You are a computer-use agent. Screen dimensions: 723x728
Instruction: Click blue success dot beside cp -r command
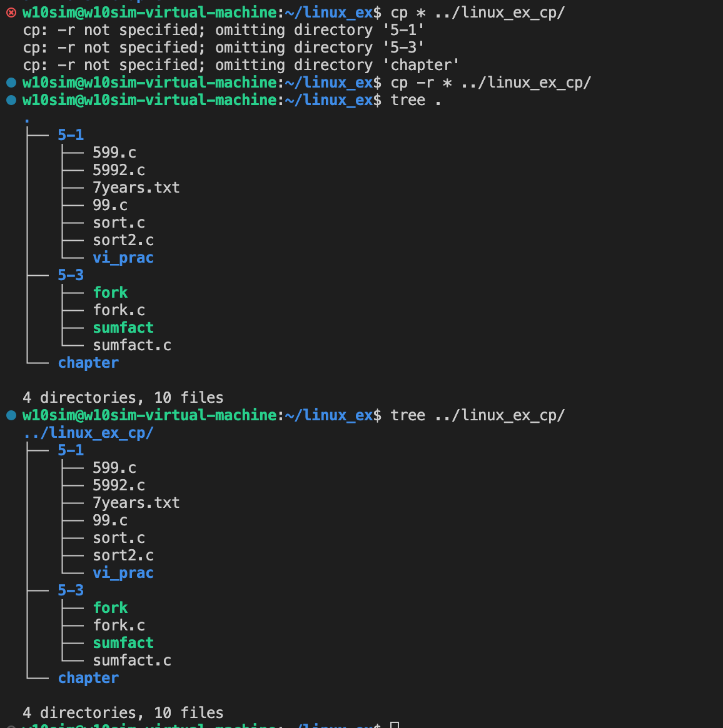[x=11, y=83]
